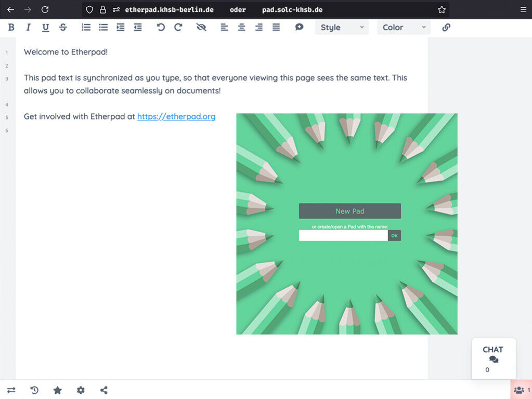This screenshot has height=399, width=532.
Task: Click the OK button
Action: click(x=394, y=235)
